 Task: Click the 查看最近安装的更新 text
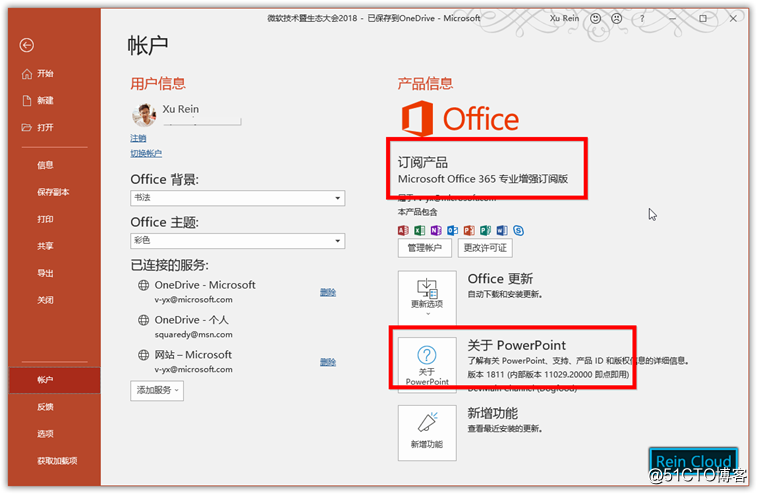(x=505, y=428)
